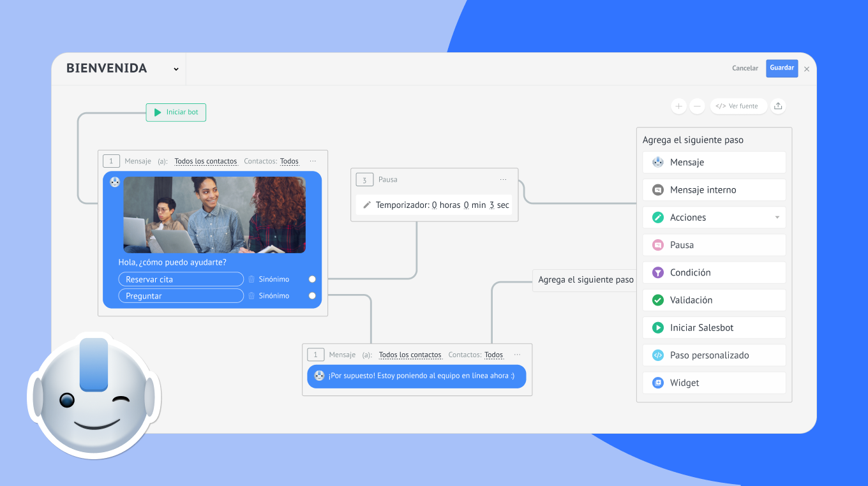Select Mensaje as the next step
This screenshot has width=868, height=486.
tap(714, 162)
